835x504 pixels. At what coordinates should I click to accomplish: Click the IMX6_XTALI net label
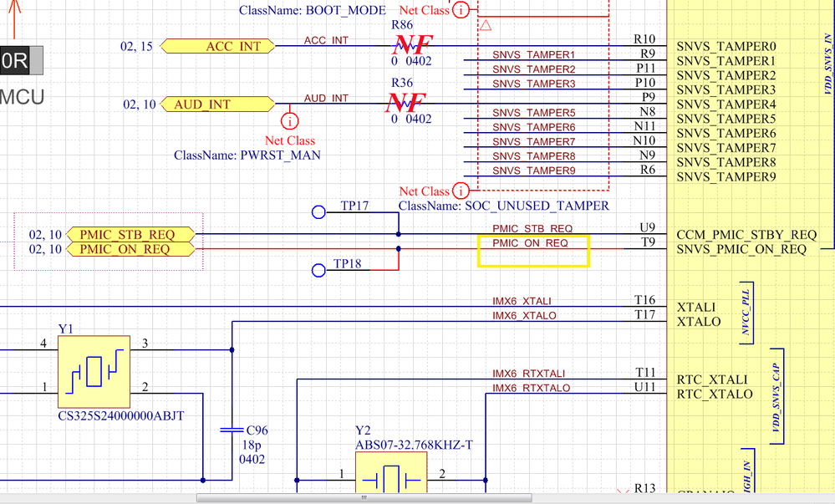[x=522, y=301]
